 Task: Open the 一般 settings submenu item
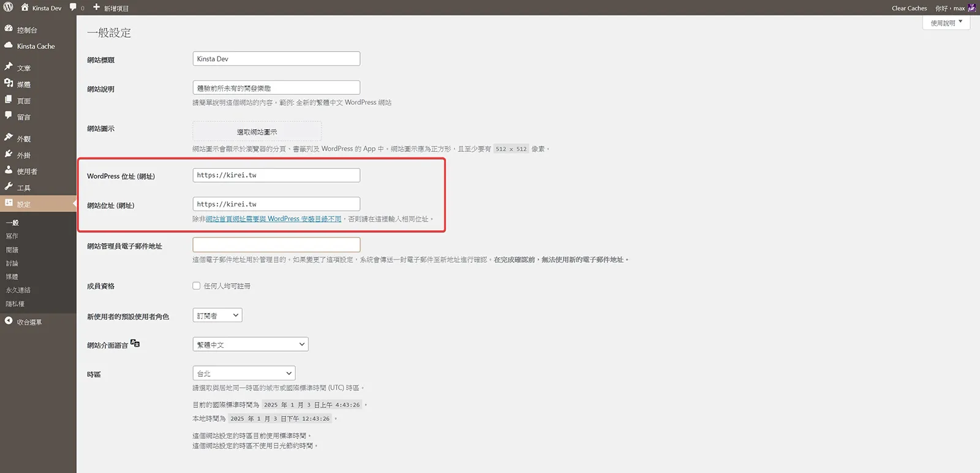click(12, 222)
